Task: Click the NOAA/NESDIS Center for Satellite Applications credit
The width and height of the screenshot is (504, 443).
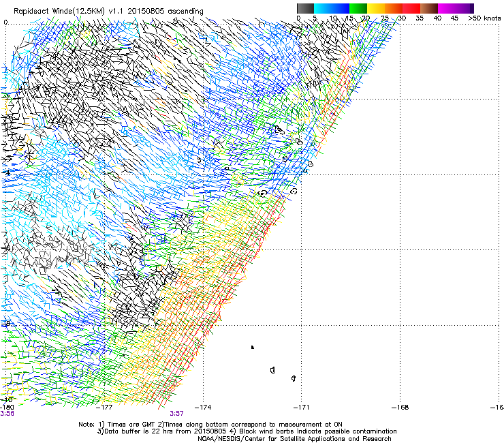Action: [294, 439]
